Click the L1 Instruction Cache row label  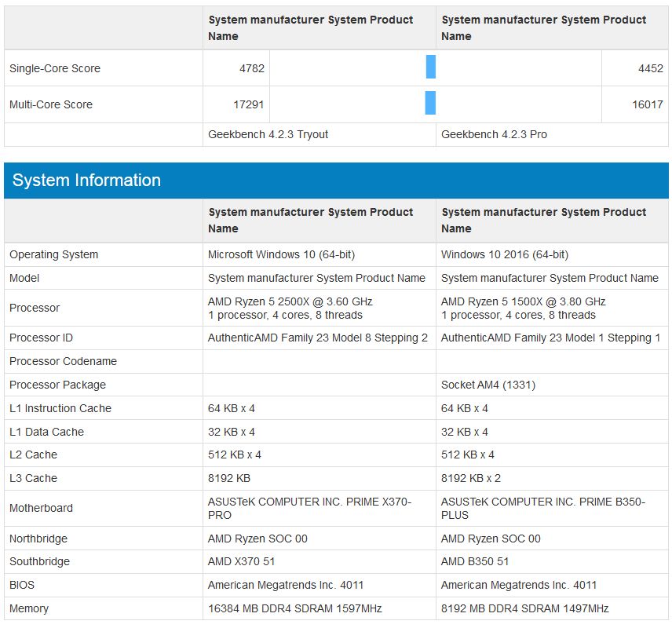[x=60, y=408]
